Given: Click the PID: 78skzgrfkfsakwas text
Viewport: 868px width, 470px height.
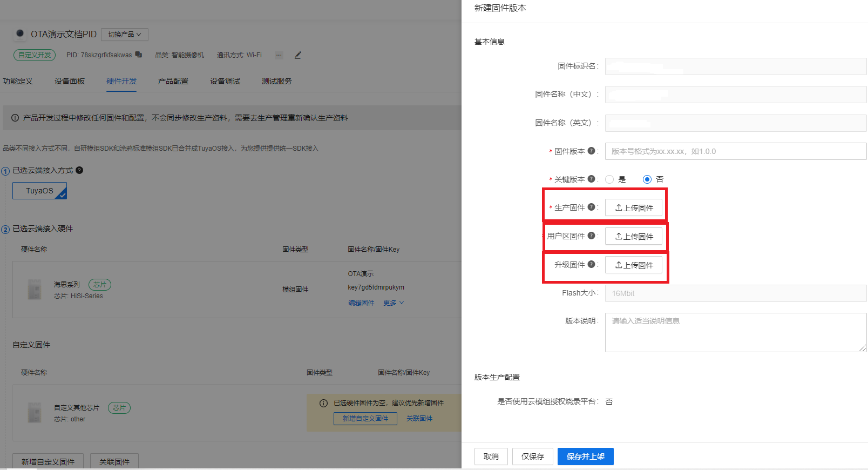Looking at the screenshot, I should (x=99, y=55).
